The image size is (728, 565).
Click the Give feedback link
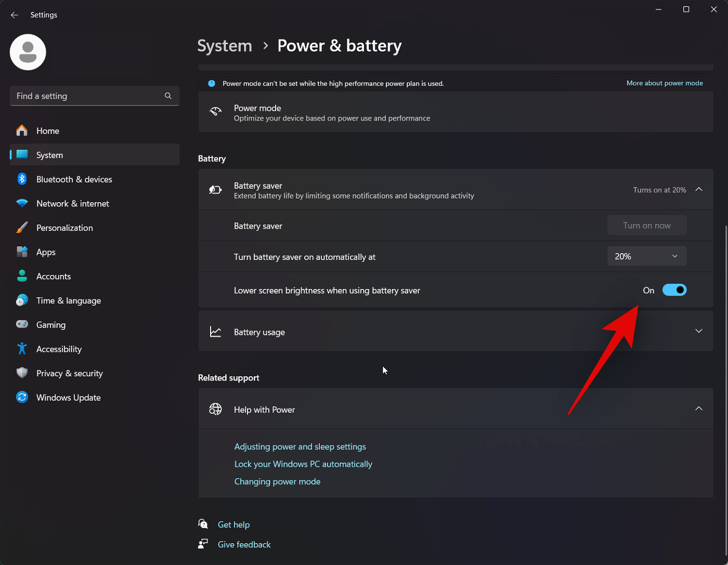244,544
